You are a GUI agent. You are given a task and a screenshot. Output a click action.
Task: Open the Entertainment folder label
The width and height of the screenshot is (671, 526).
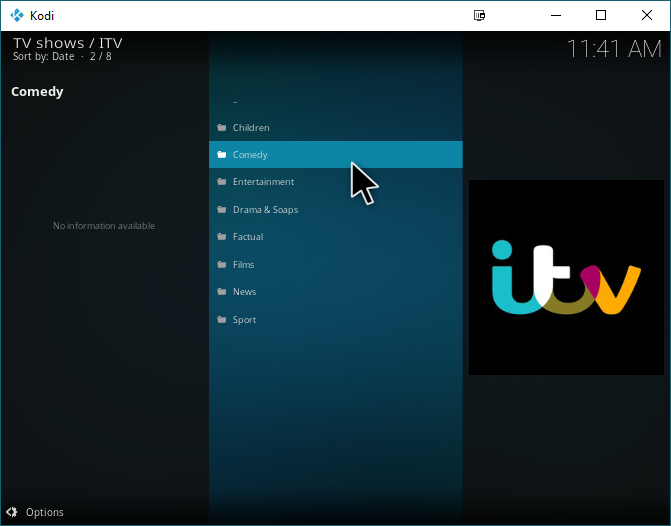tap(263, 182)
